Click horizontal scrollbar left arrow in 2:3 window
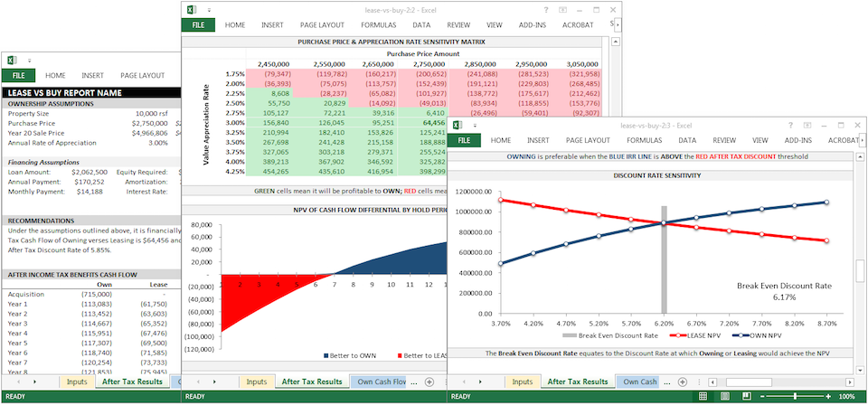The height and width of the screenshot is (405, 868). point(712,381)
